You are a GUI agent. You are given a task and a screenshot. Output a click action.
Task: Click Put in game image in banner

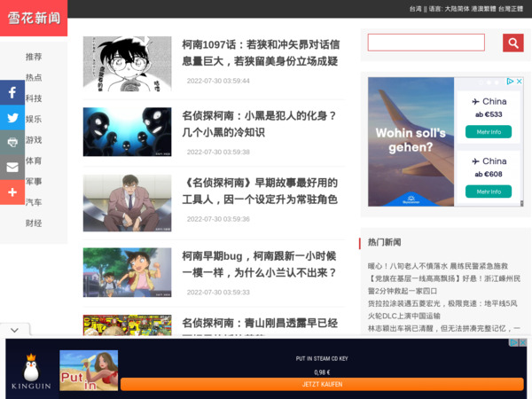pyautogui.click(x=89, y=371)
